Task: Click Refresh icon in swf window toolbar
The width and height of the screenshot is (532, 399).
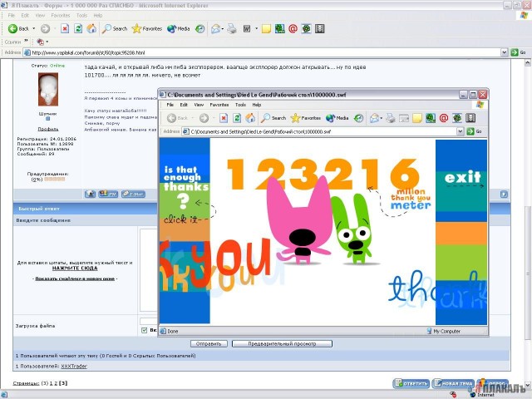Action: pyautogui.click(x=237, y=118)
